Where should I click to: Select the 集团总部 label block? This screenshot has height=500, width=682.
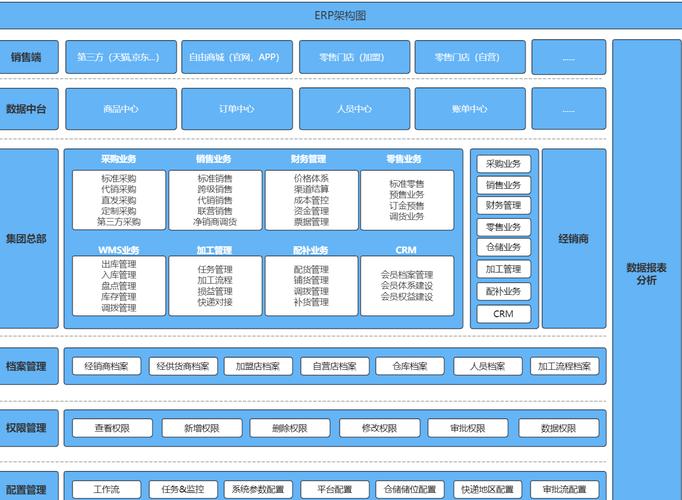coord(28,238)
